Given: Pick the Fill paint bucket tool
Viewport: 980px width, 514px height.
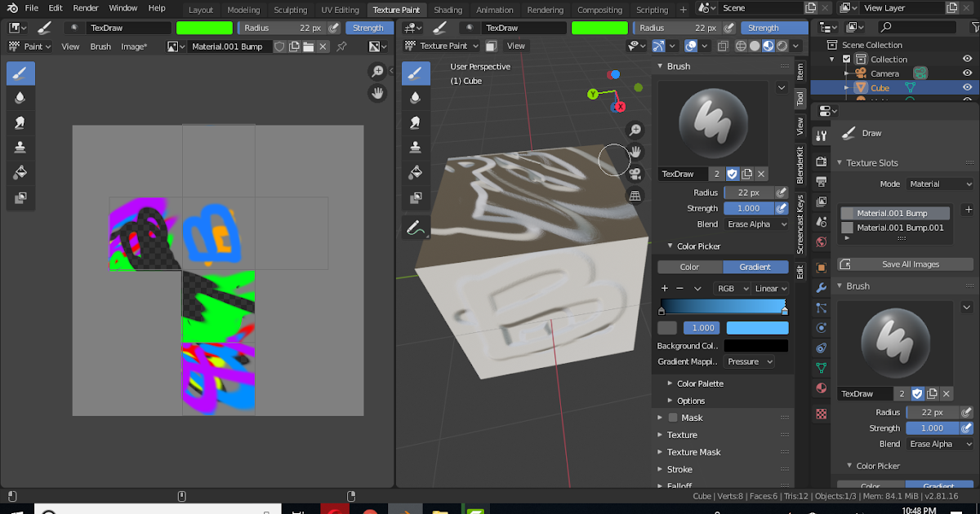Looking at the screenshot, I should pyautogui.click(x=20, y=172).
